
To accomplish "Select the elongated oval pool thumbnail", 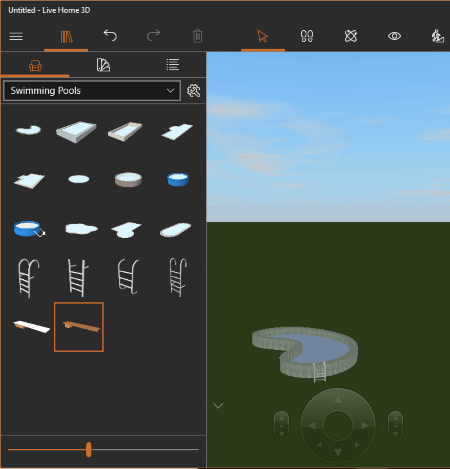I will pyautogui.click(x=176, y=230).
